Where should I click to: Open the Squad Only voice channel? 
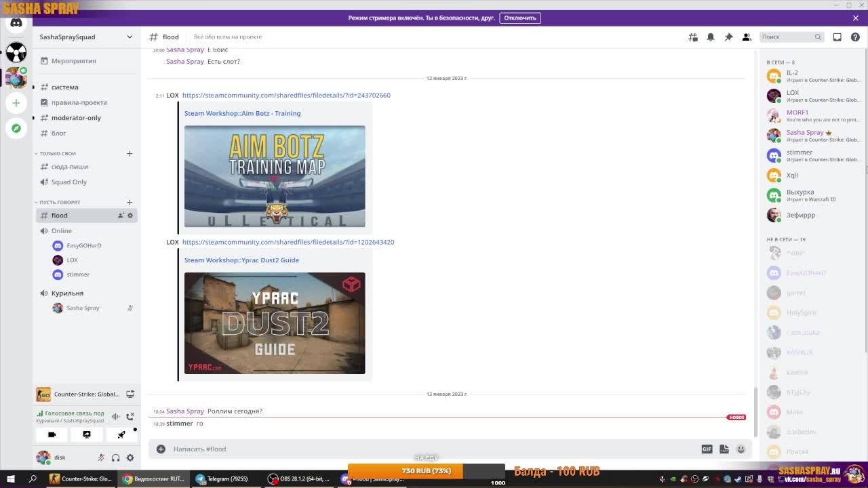coord(86,182)
